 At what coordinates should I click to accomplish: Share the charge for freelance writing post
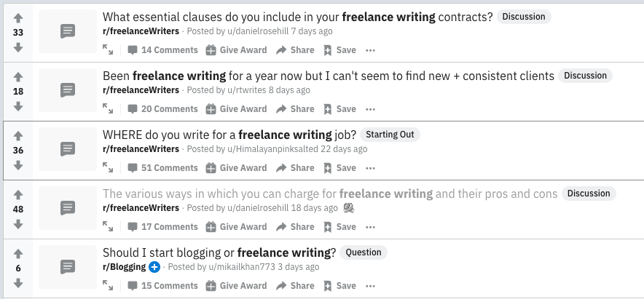tap(295, 227)
